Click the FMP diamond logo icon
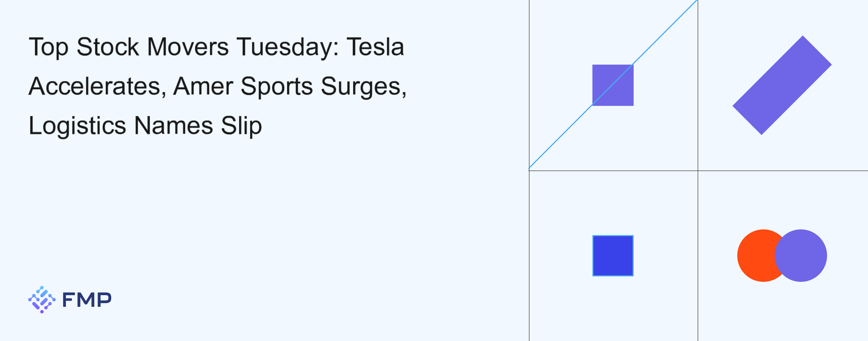 42,299
